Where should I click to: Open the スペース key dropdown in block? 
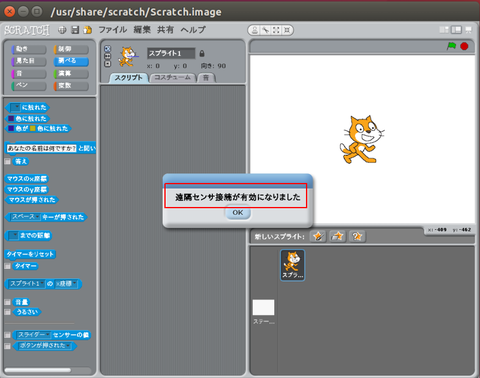click(x=37, y=217)
